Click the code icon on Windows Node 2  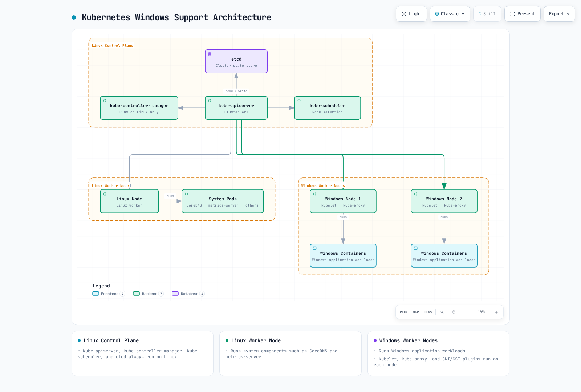415,194
